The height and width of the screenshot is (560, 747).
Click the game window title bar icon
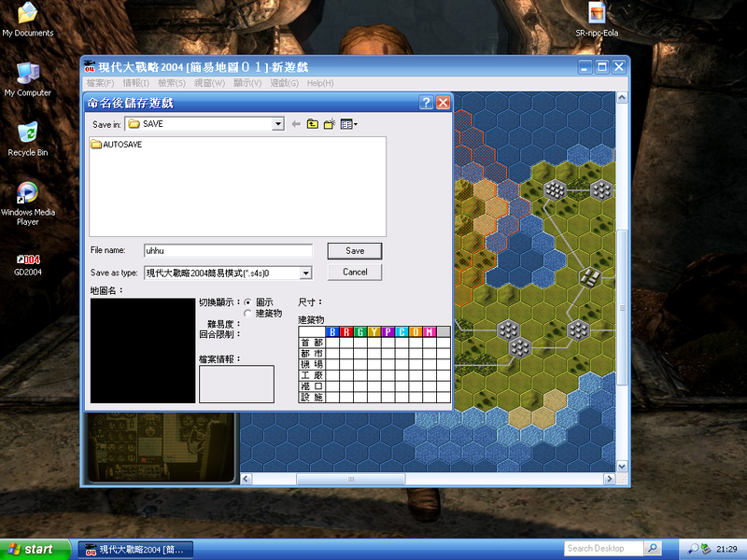tap(90, 67)
